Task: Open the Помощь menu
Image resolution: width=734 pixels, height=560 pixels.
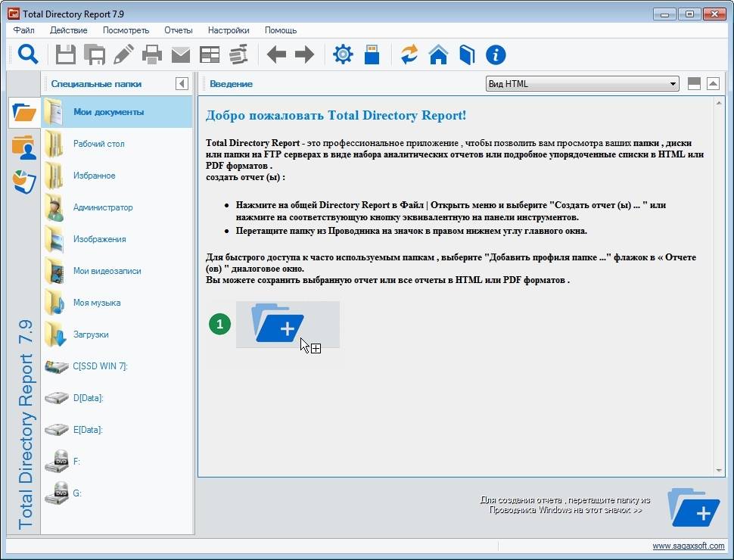Action: point(281,30)
